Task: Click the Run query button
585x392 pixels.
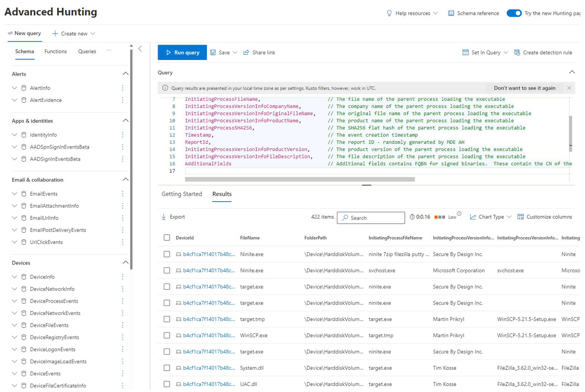Action: tap(182, 52)
